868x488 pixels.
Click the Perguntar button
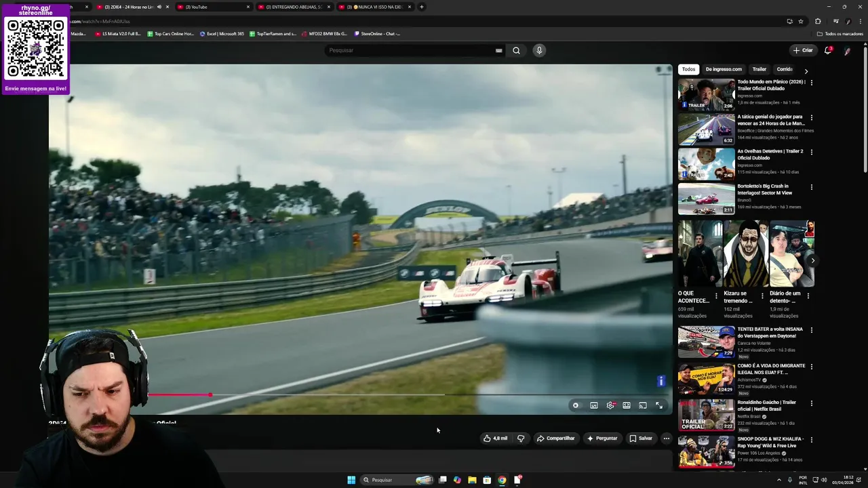click(602, 439)
